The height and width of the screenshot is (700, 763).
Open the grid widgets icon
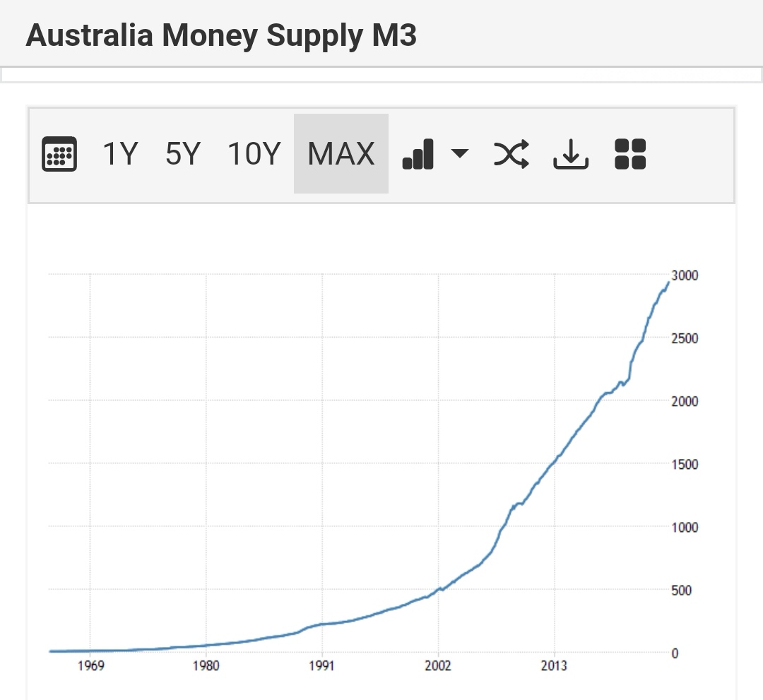630,154
